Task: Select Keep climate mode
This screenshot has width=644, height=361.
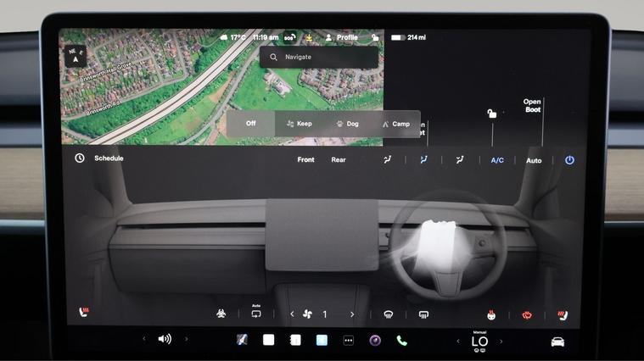Action: (x=300, y=124)
